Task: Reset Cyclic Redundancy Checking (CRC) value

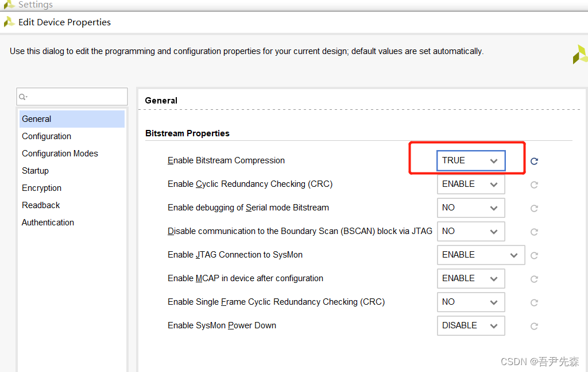Action: tap(535, 185)
